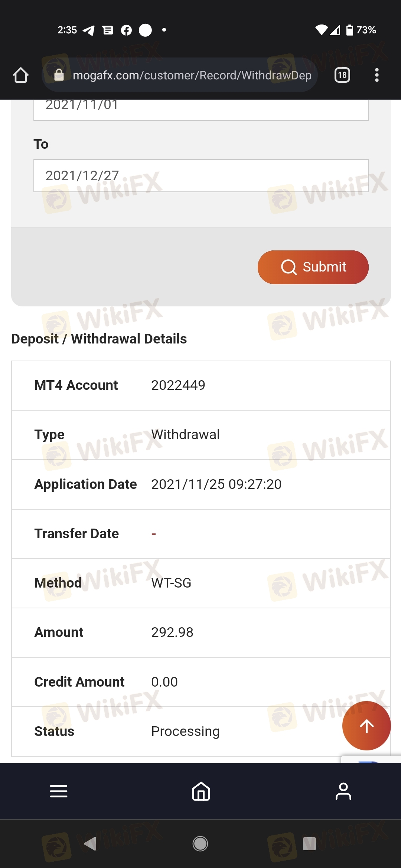Tap the padlock icon in address bar
Viewport: 401px width, 868px height.
coord(59,75)
